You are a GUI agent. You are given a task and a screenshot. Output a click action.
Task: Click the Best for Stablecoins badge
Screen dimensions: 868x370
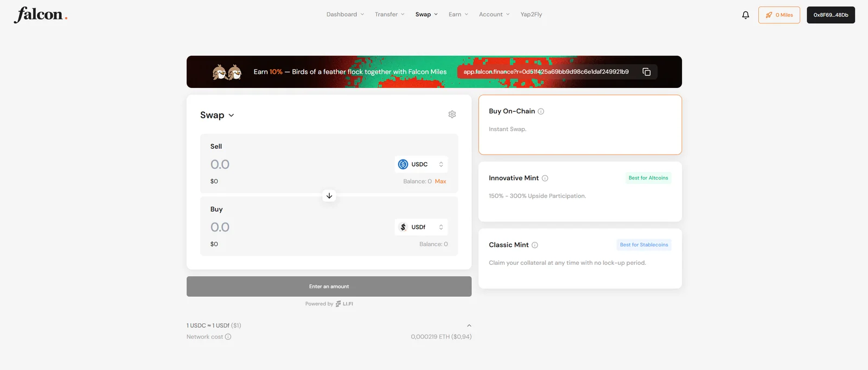(644, 245)
